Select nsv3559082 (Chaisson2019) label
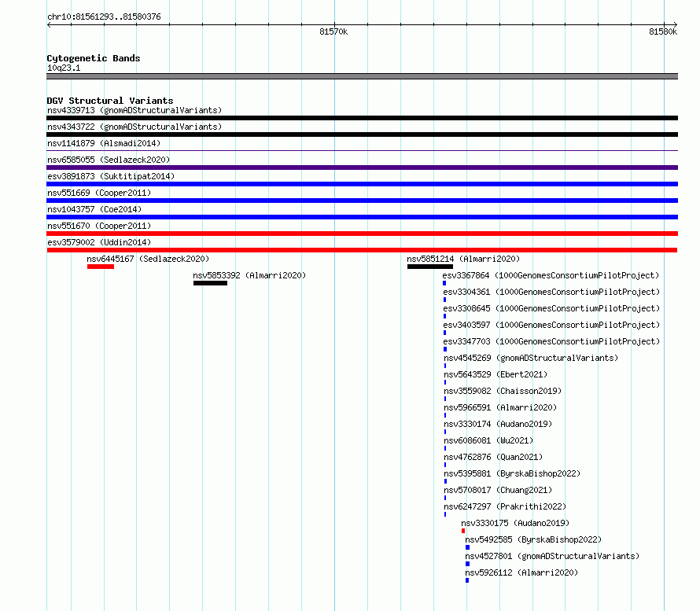Viewport: 700px width, 611px height. point(503,391)
